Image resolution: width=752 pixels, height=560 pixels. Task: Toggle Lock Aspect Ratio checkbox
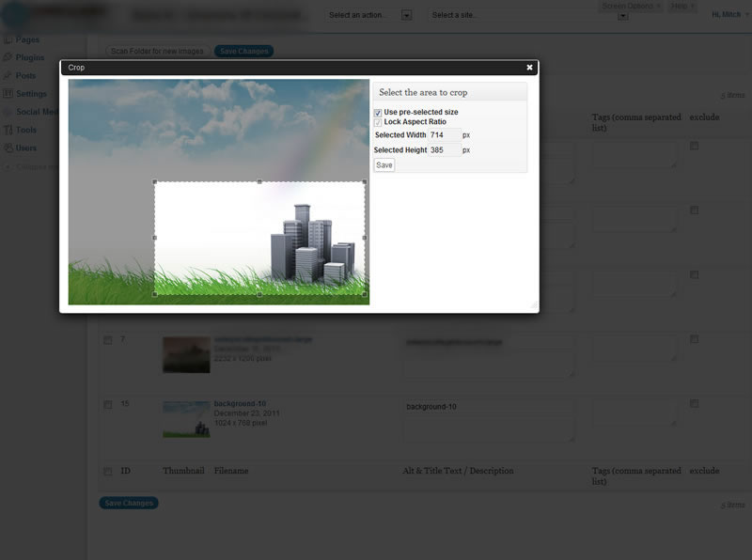[x=378, y=122]
